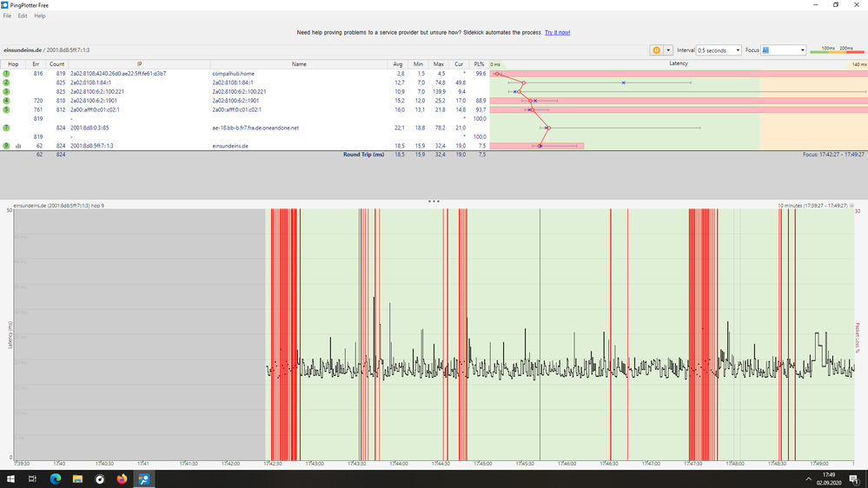The image size is (868, 488).
Task: Open the File menu
Action: pyautogui.click(x=8, y=16)
